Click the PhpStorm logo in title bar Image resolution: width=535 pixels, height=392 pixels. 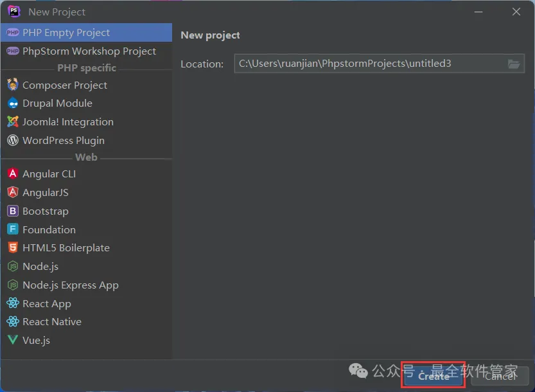[x=14, y=12]
